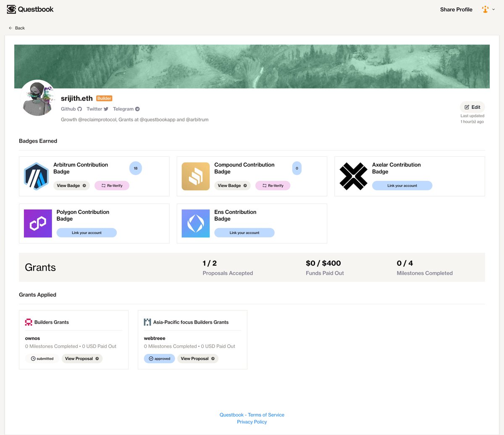Image resolution: width=504 pixels, height=435 pixels.
Task: Click the Edit profile button
Action: (x=472, y=107)
